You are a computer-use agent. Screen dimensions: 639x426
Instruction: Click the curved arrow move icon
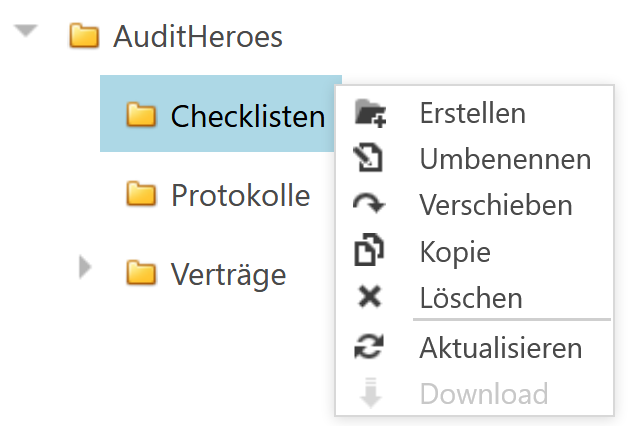369,203
